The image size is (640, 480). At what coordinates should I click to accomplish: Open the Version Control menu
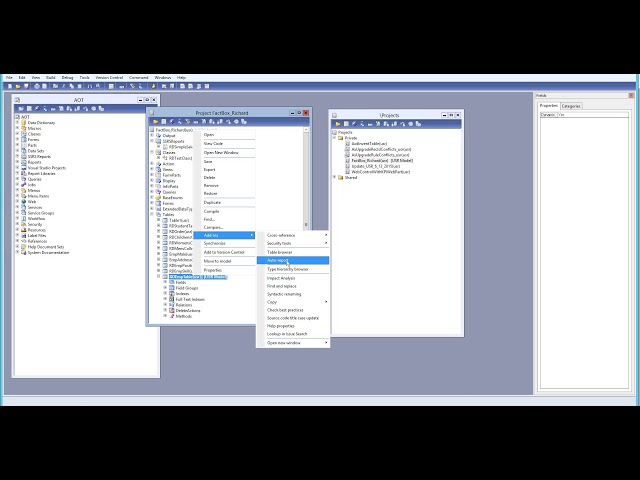(109, 78)
